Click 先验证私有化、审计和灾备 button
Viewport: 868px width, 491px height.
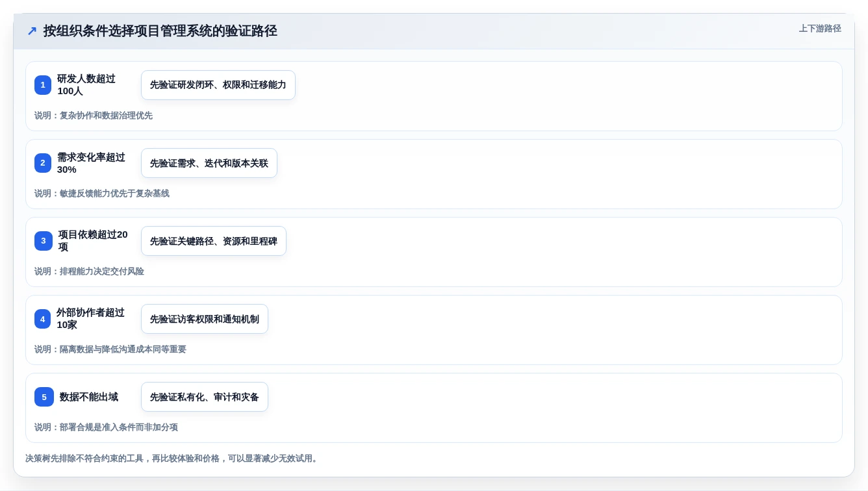click(205, 397)
